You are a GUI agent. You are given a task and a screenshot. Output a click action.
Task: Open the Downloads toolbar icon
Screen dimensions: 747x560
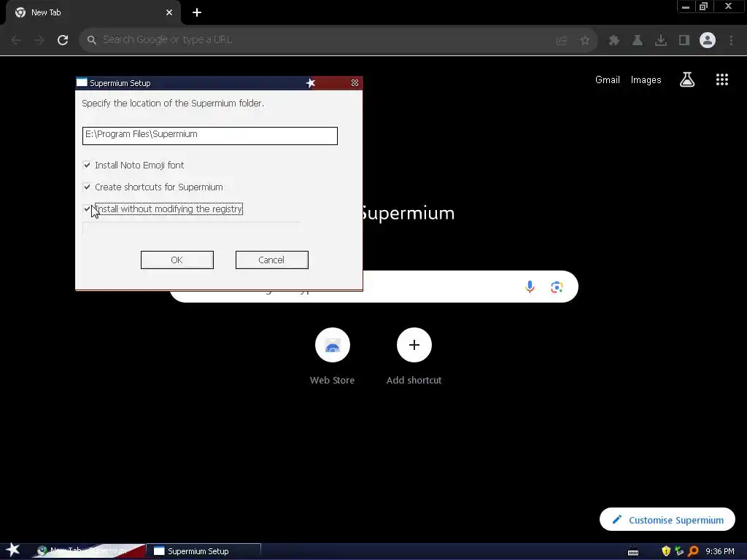pos(661,41)
